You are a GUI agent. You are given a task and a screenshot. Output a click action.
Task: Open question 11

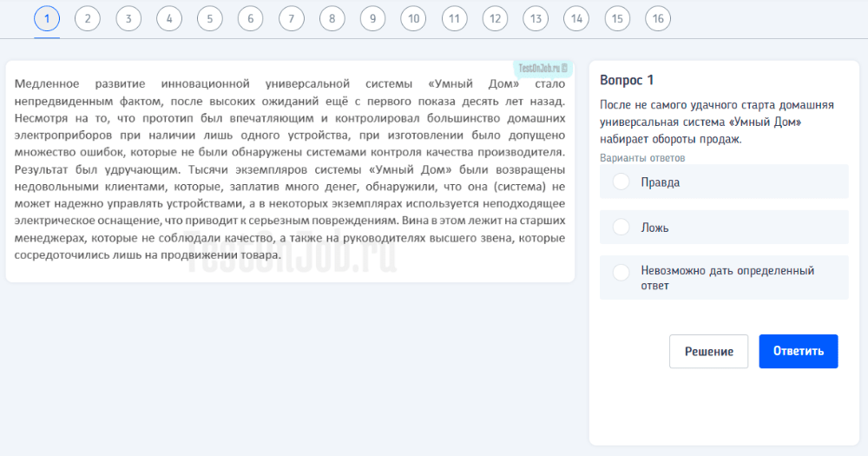point(455,19)
